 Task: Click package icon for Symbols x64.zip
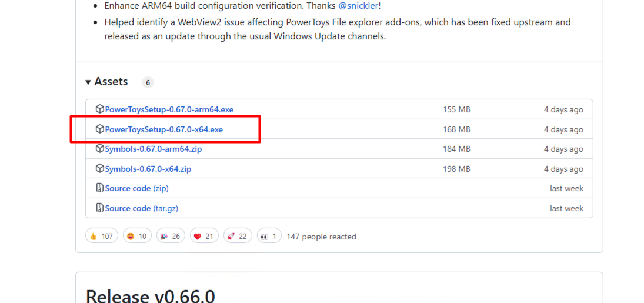tap(100, 168)
